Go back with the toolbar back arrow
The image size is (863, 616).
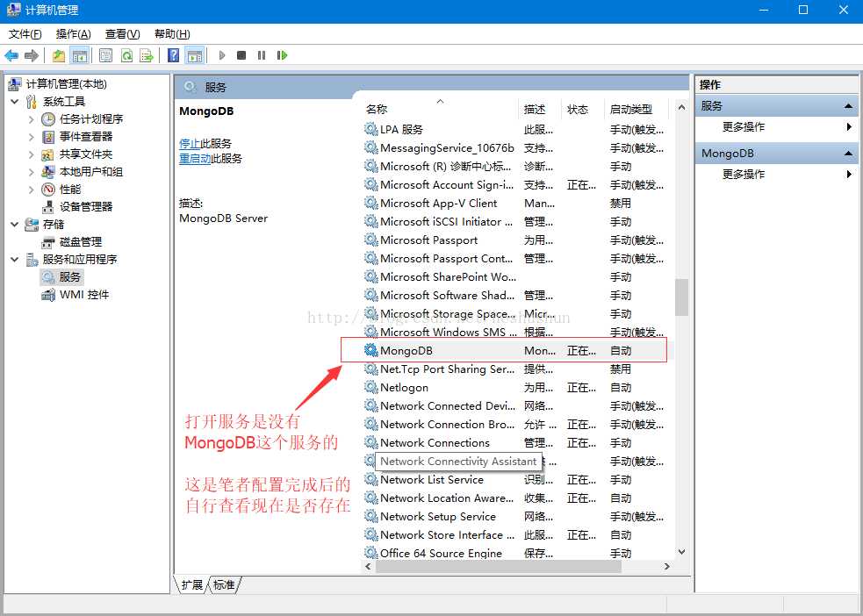tap(11, 55)
